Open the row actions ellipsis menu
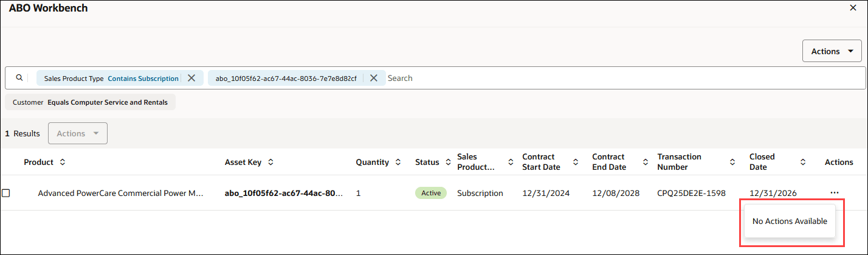This screenshot has width=868, height=255. pos(834,193)
